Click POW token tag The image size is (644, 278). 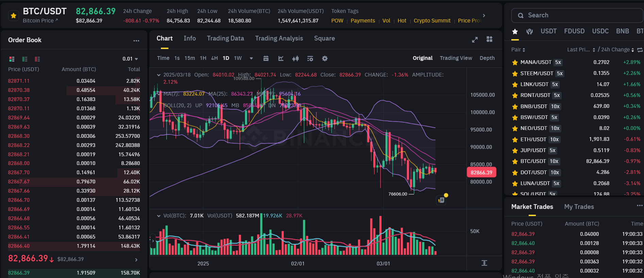coord(337,21)
